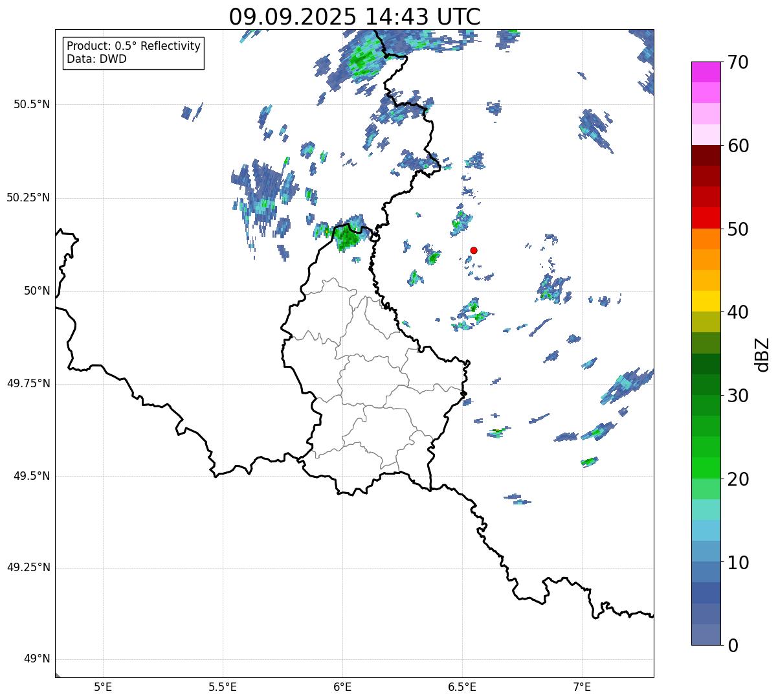The image size is (778, 700).
Task: Click the 5°E longitude label
Action: (x=103, y=686)
